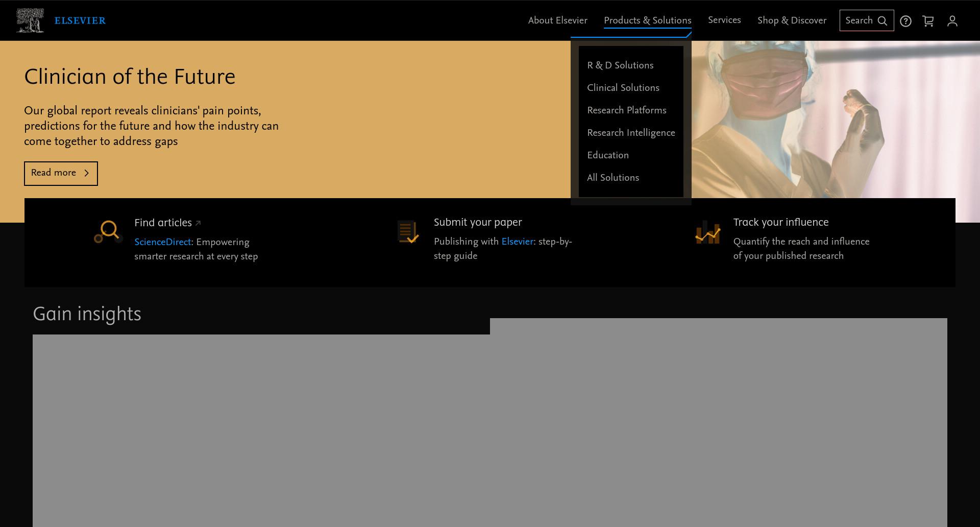Click the magnifier icon in Search box

[882, 21]
